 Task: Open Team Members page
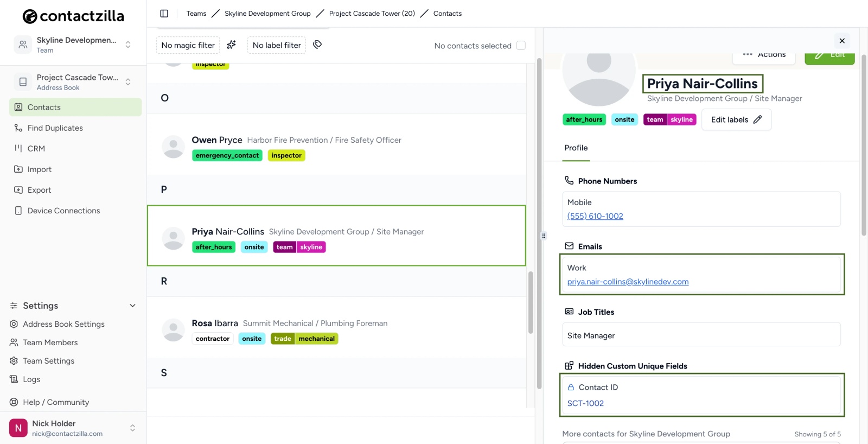tap(50, 342)
